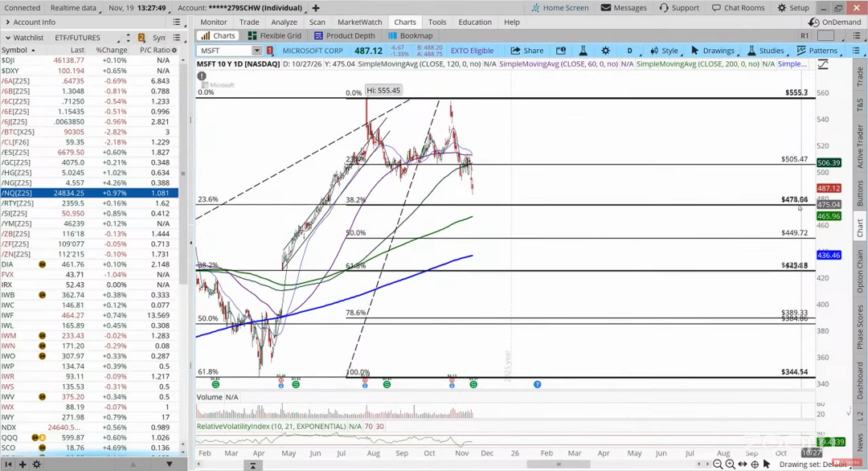Screen dimensions: 868x471
Task: Open the Realtime data dropdown
Action: point(76,8)
